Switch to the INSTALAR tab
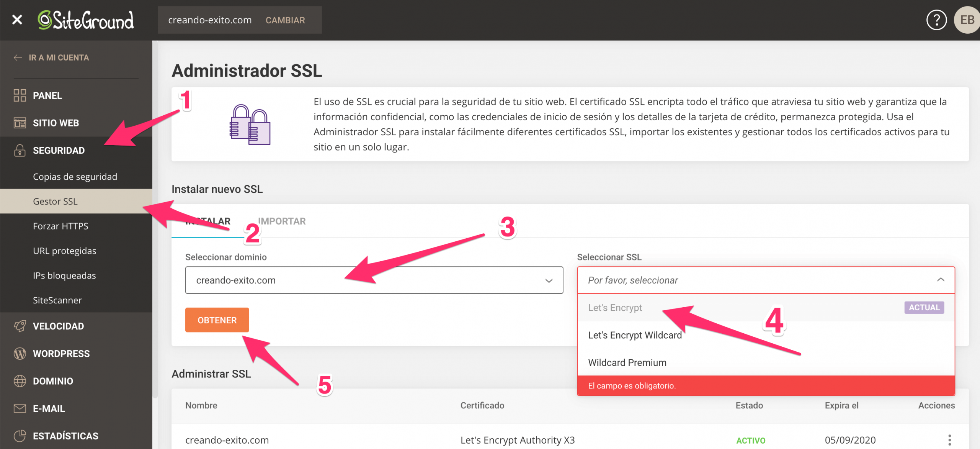980x449 pixels. coord(207,221)
